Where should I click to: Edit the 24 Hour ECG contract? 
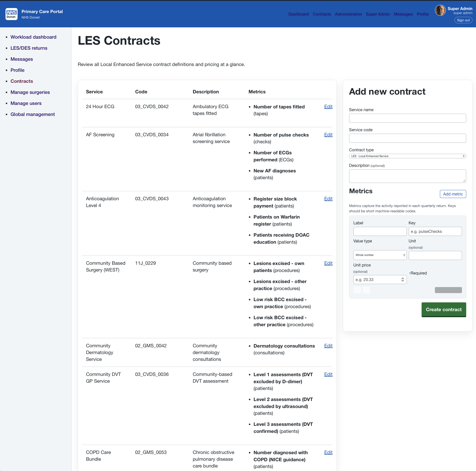tap(328, 106)
